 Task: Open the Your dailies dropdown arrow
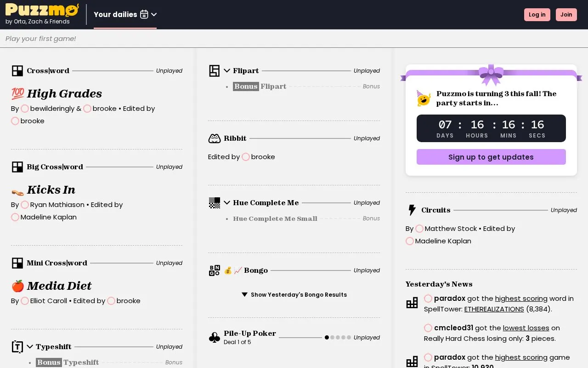point(154,14)
